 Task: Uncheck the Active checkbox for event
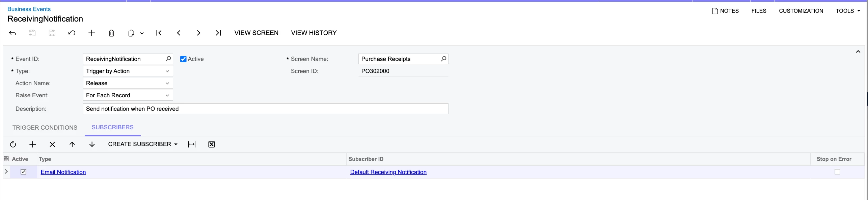[183, 59]
